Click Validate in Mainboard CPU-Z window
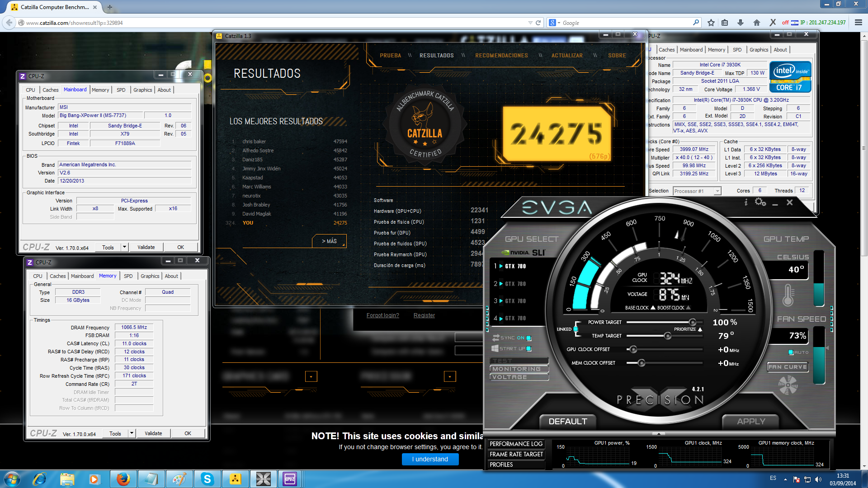868x488 pixels. click(x=146, y=247)
